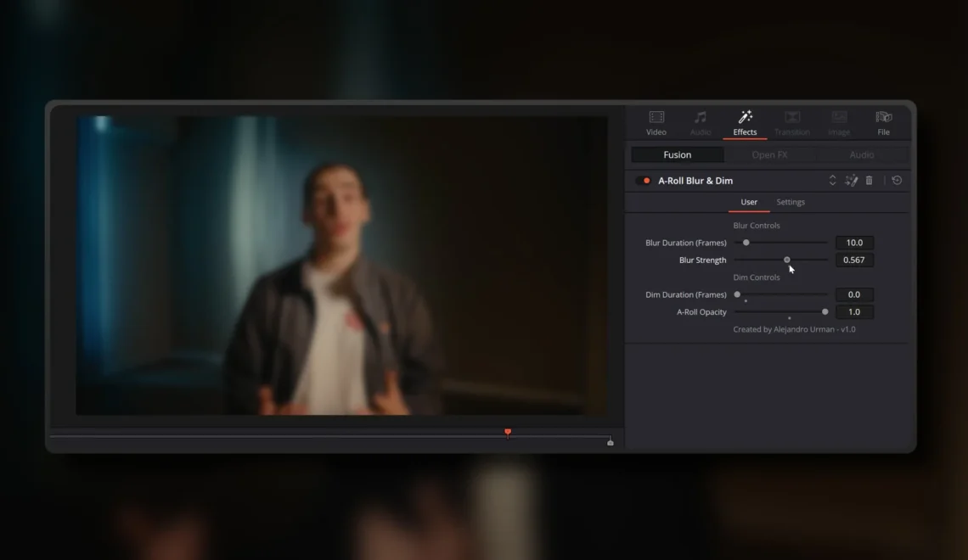Screen dimensions: 968x560
Task: Switch to the Audio inspector panel
Action: [701, 121]
